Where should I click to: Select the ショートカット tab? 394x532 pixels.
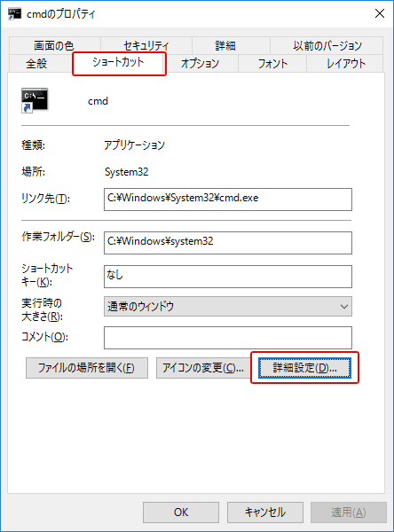coord(119,63)
